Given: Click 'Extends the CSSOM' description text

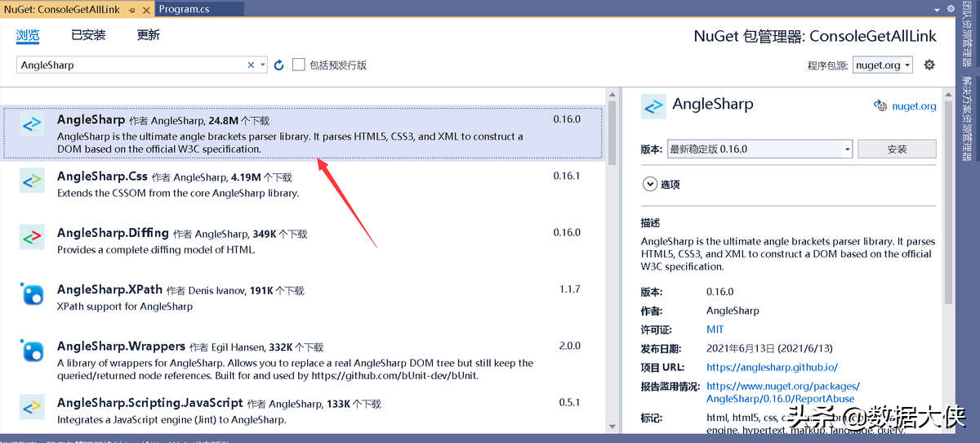Looking at the screenshot, I should pos(178,194).
